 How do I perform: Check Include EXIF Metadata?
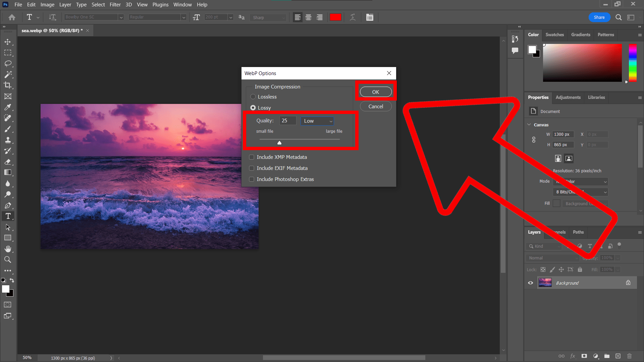252,168
